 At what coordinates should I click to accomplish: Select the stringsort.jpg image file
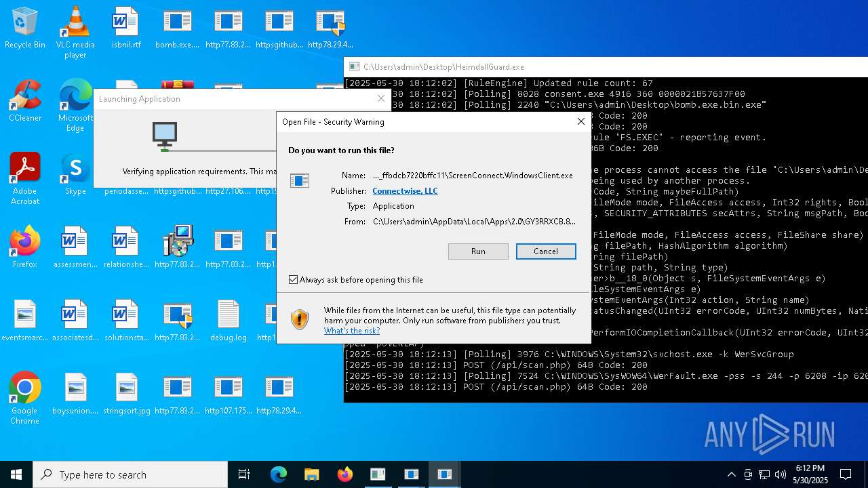click(126, 394)
